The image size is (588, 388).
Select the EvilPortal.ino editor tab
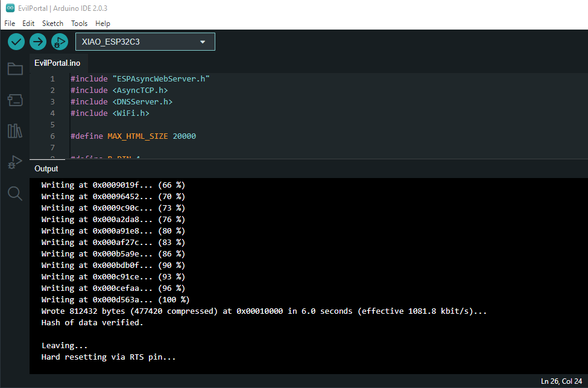coord(57,63)
